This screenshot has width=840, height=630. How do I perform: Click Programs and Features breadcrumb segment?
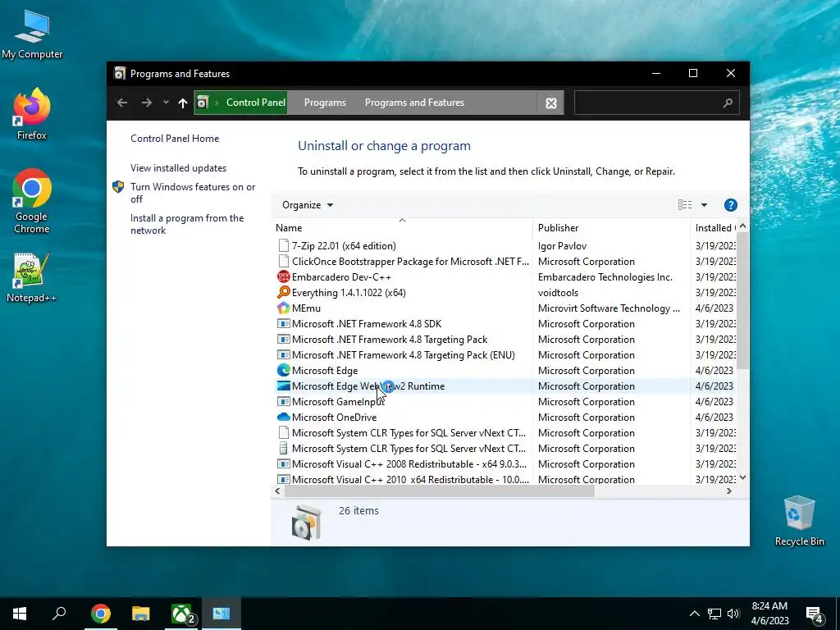coord(414,103)
